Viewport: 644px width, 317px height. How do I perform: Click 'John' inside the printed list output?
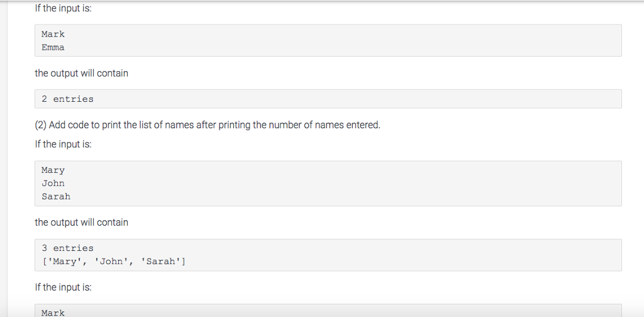tap(111, 261)
